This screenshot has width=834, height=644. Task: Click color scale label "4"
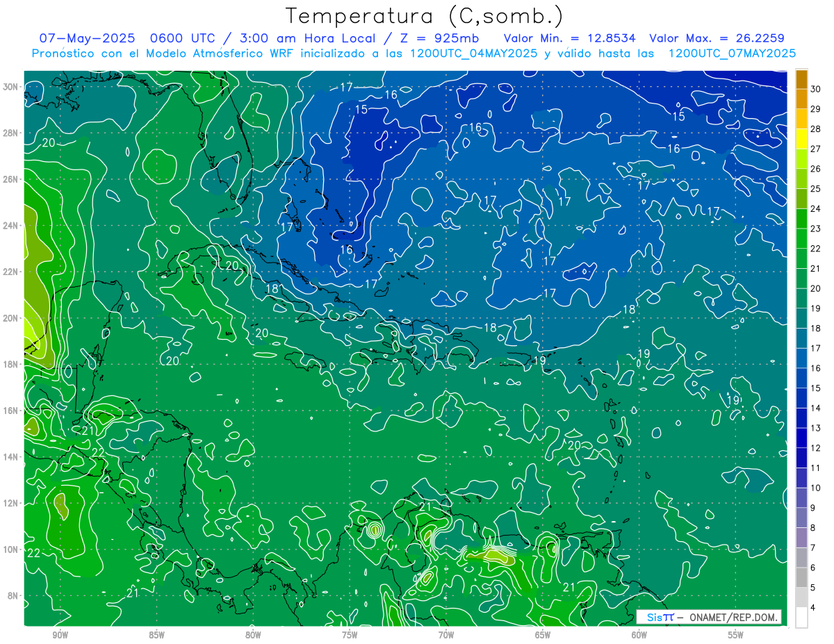813,607
